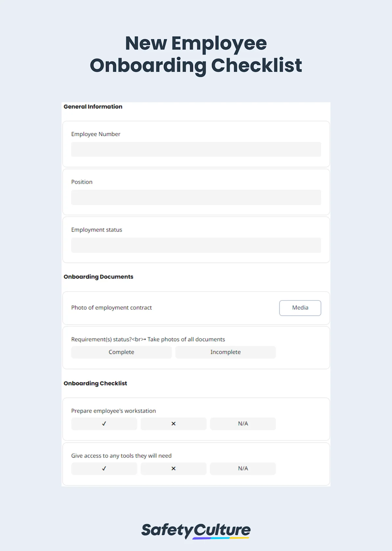Open the Media upload for employment contract
This screenshot has height=551, width=392.
pyautogui.click(x=300, y=308)
